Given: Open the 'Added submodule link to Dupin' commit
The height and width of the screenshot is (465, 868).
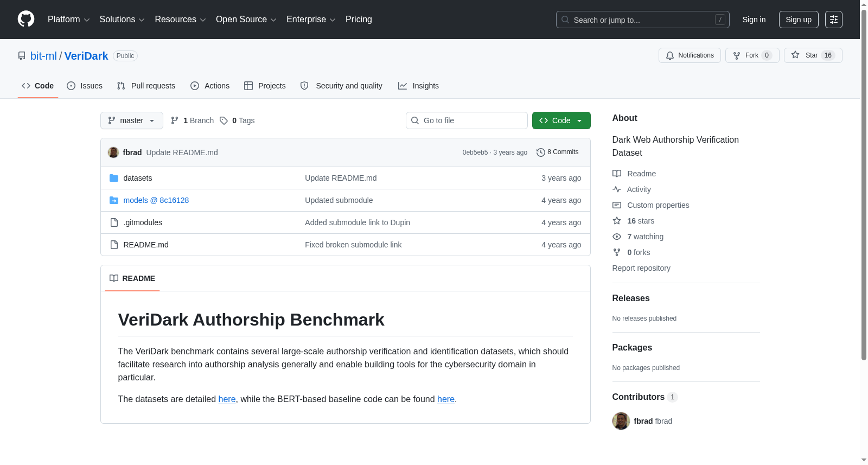Looking at the screenshot, I should [358, 222].
